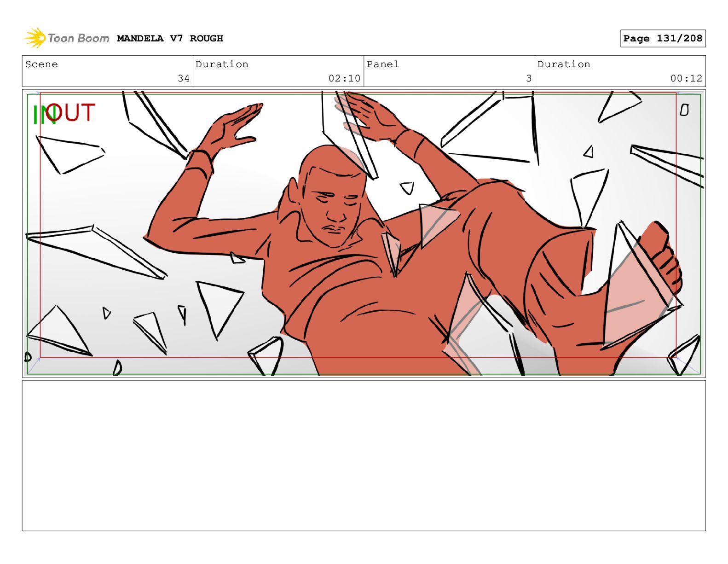Click the Scene number 34

point(184,78)
